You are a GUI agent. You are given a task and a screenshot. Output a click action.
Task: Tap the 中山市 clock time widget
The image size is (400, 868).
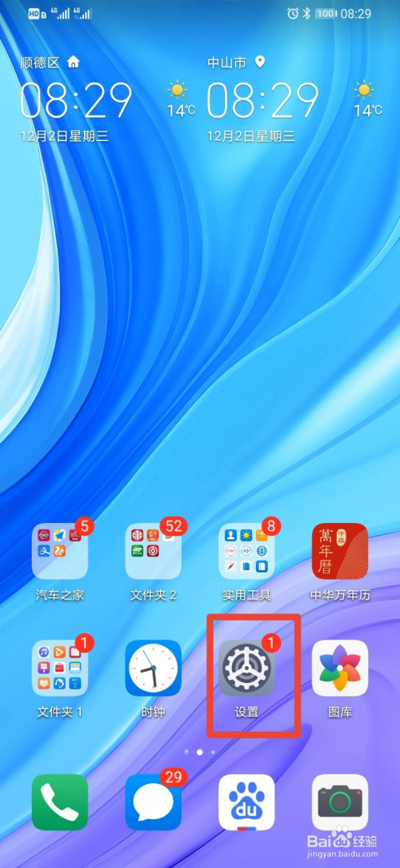point(262,101)
